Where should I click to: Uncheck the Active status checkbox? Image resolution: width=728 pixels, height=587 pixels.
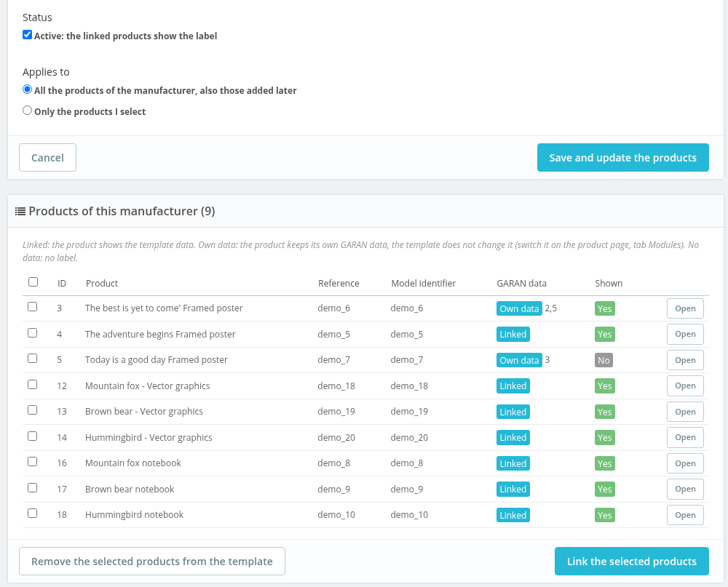tap(28, 35)
